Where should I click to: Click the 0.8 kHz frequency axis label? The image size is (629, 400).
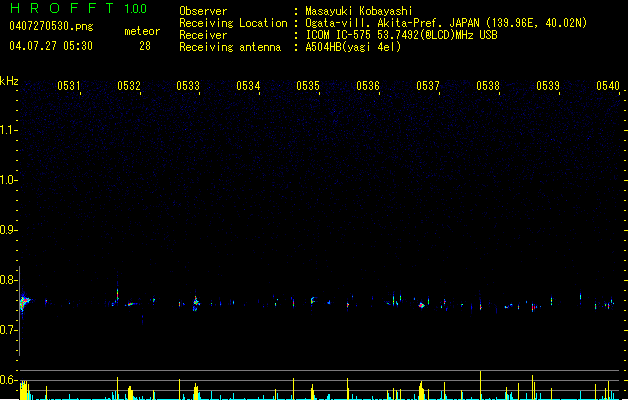pyautogui.click(x=8, y=280)
